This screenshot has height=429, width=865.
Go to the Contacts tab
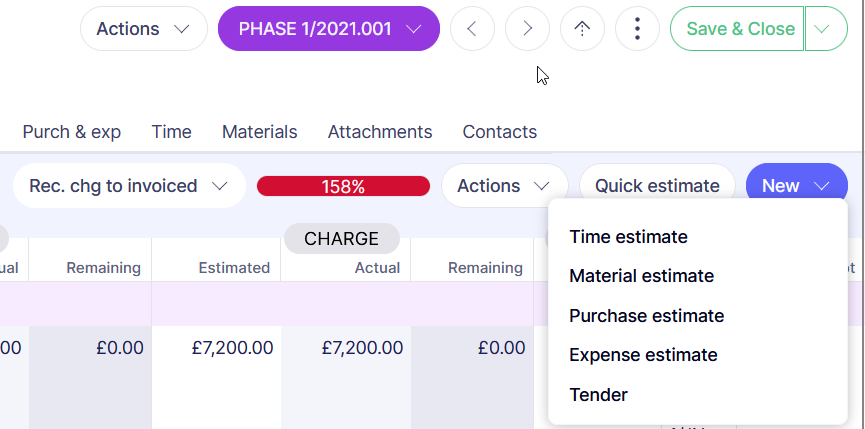point(499,132)
